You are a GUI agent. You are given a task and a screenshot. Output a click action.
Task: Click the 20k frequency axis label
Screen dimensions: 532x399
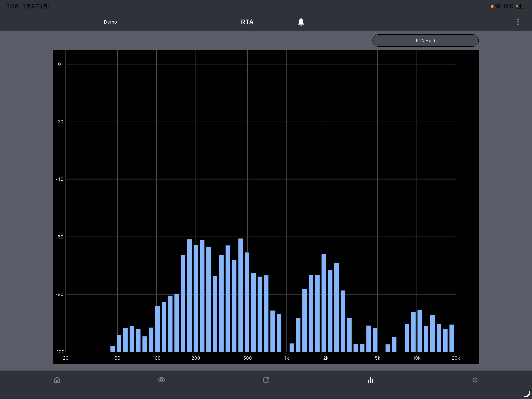(456, 358)
